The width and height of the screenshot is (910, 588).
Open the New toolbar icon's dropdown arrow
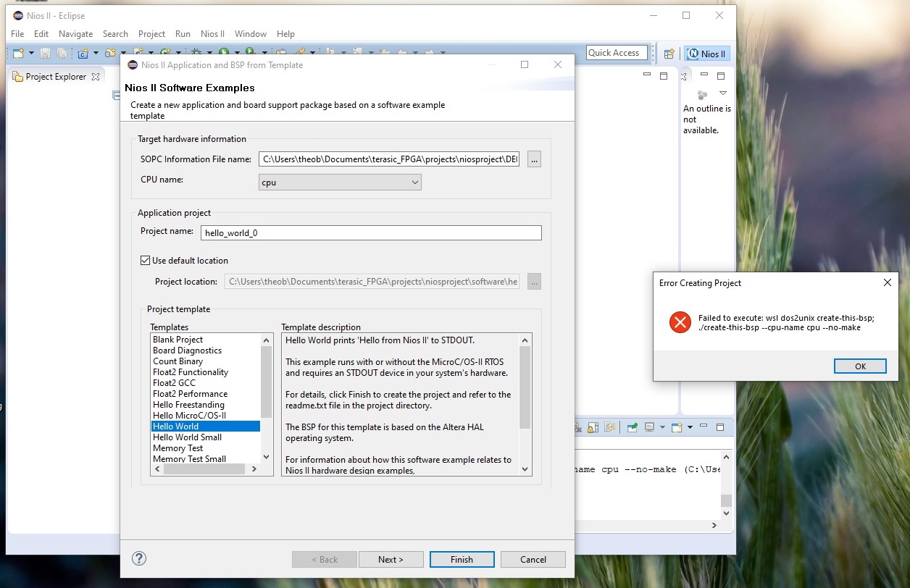[x=32, y=53]
